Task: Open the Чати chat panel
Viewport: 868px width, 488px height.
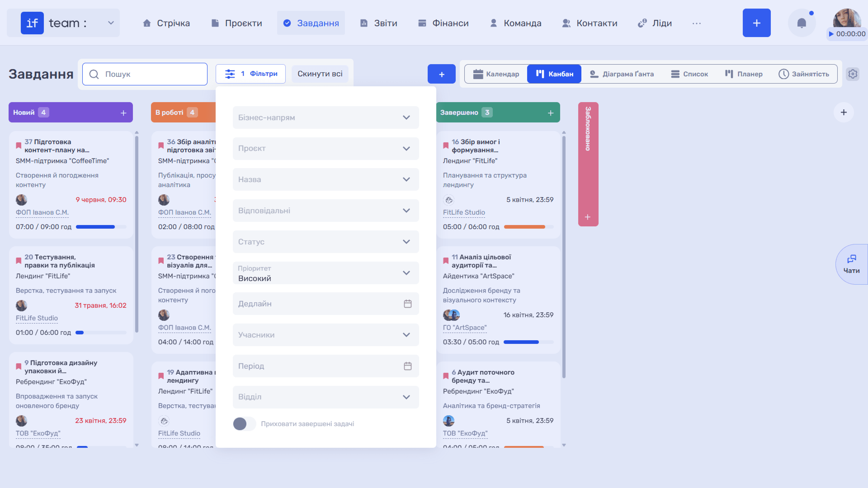Action: coord(851,264)
